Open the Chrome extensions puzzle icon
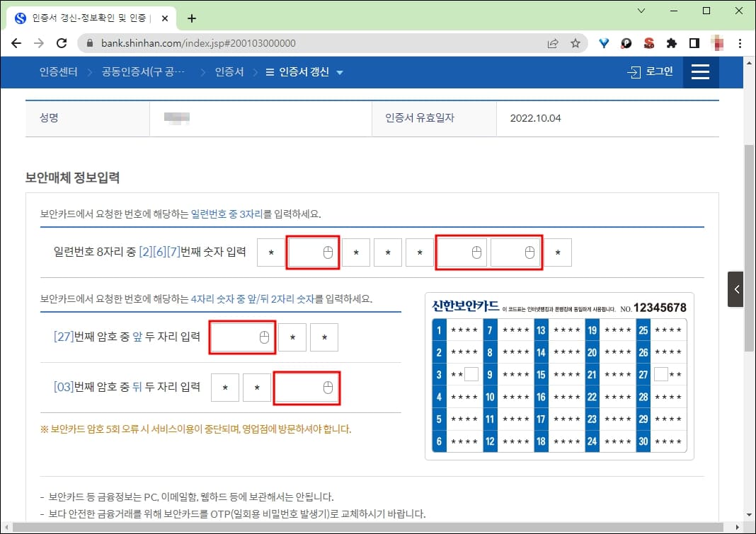The height and width of the screenshot is (534, 756). coord(671,43)
